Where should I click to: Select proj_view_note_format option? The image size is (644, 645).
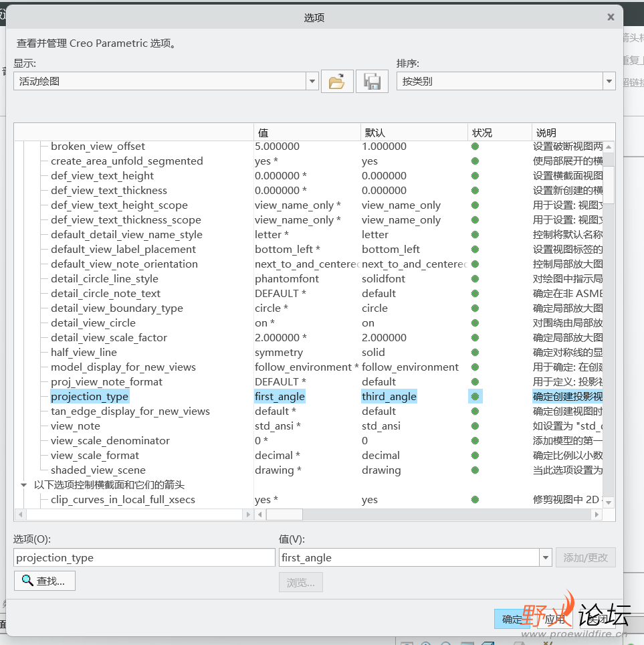click(106, 382)
